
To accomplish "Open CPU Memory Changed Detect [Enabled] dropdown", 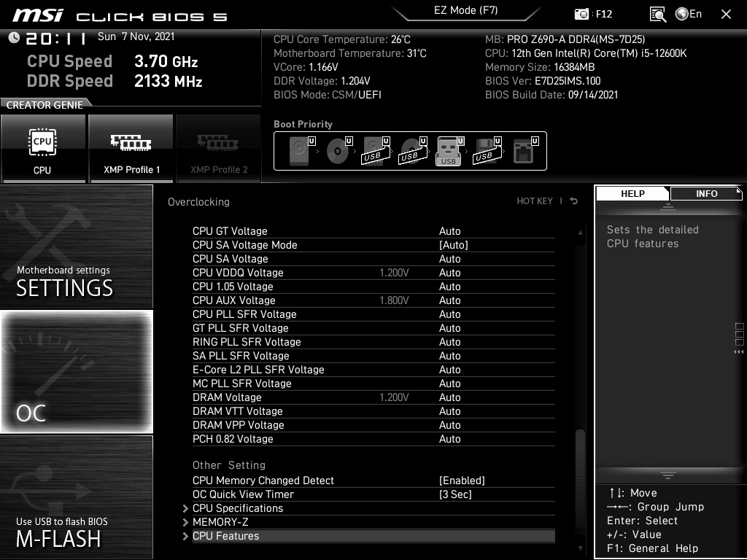I will [x=462, y=481].
